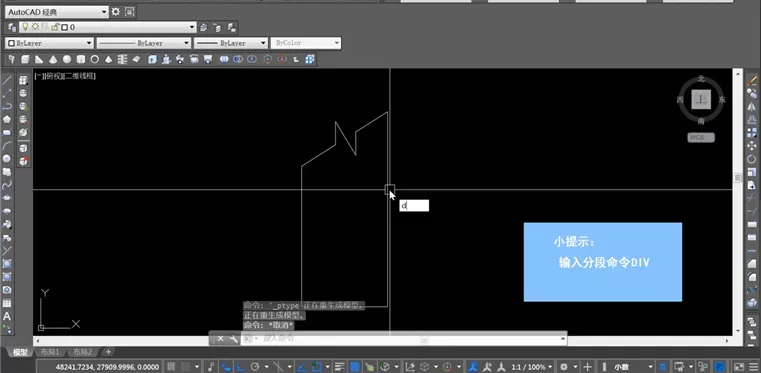The height and width of the screenshot is (373, 761).
Task: Select the Wedge solid tool
Action: coord(39,59)
